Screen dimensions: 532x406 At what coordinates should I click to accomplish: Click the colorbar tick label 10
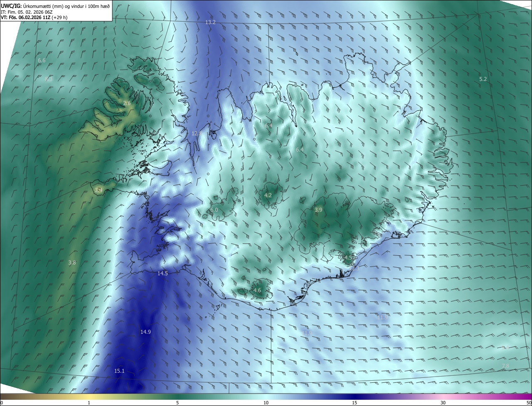266,403
